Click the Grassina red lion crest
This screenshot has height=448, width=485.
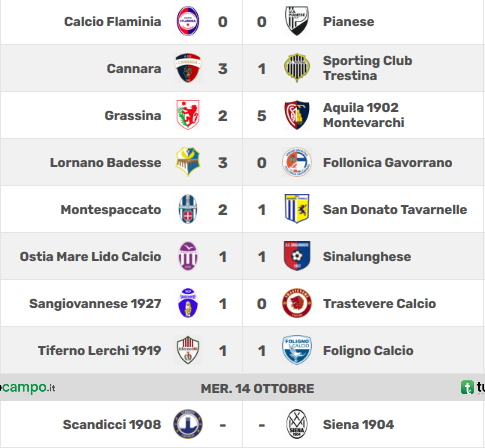coord(188,115)
